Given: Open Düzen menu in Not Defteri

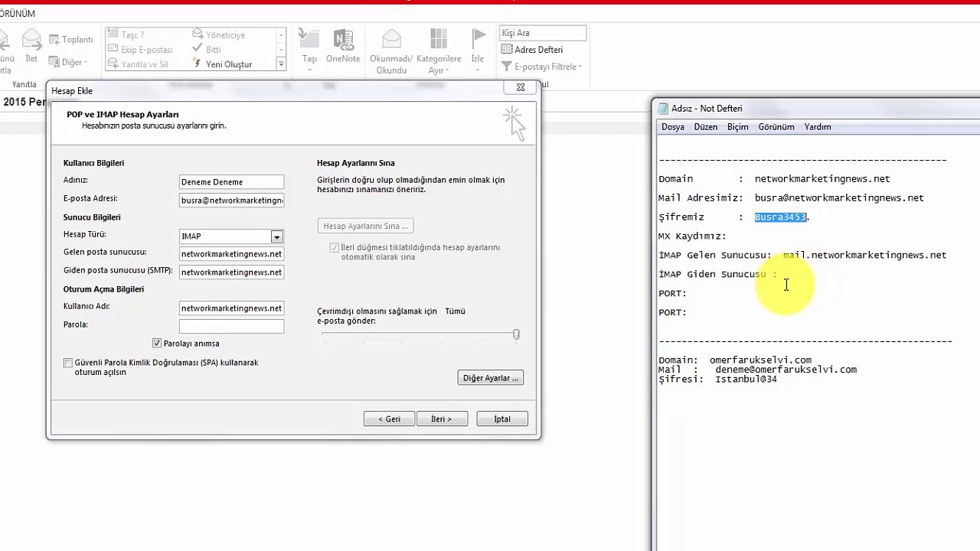Looking at the screenshot, I should tap(706, 127).
